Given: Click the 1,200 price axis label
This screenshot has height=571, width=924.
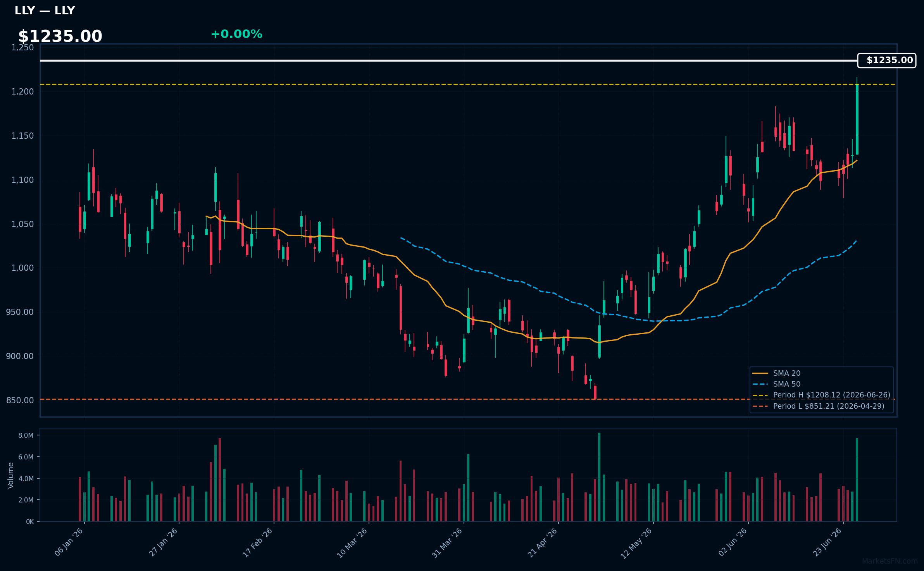Looking at the screenshot, I should pyautogui.click(x=22, y=92).
